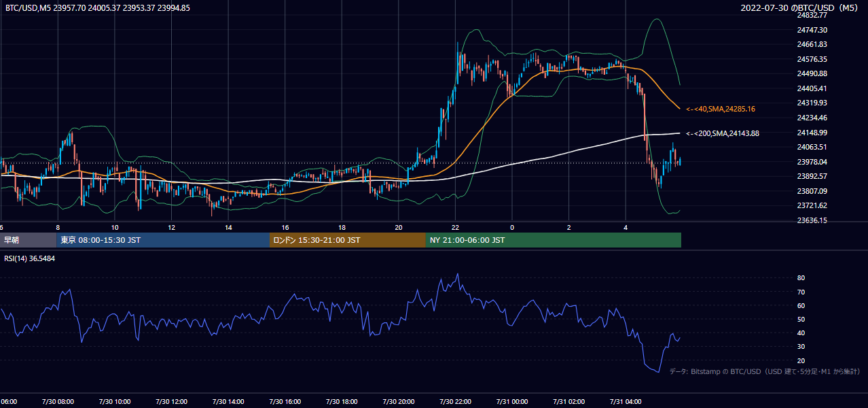Click hour label 12 under price chart
Image resolution: width=868 pixels, height=408 pixels.
coord(172,228)
